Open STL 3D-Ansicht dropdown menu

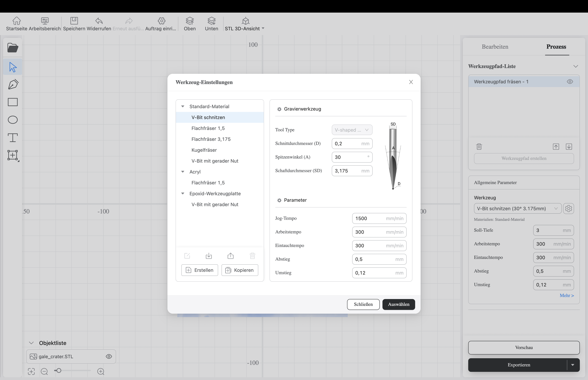[263, 28]
